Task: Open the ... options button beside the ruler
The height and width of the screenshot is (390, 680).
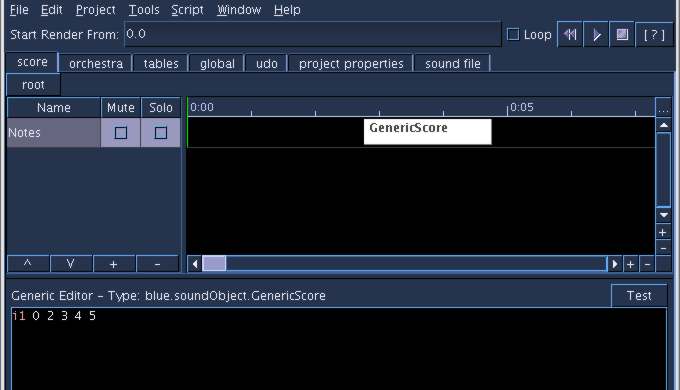Action: coord(663,108)
